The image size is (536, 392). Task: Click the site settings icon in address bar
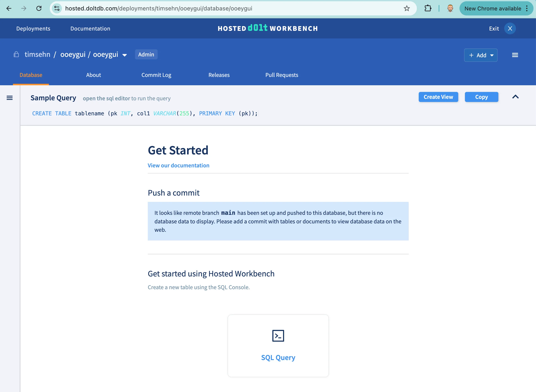click(x=57, y=9)
